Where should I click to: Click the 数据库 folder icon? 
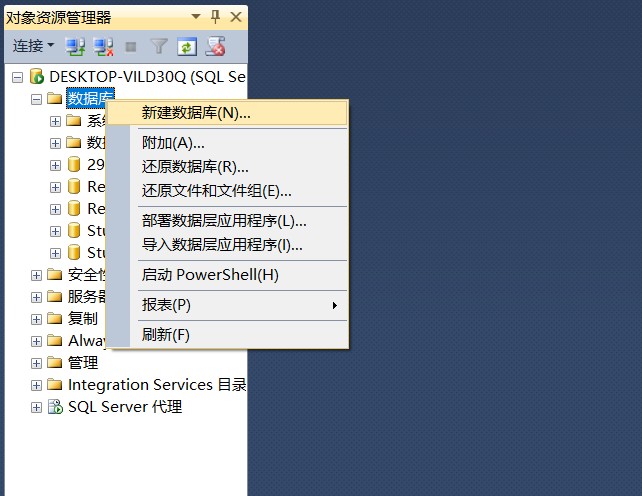pyautogui.click(x=54, y=98)
